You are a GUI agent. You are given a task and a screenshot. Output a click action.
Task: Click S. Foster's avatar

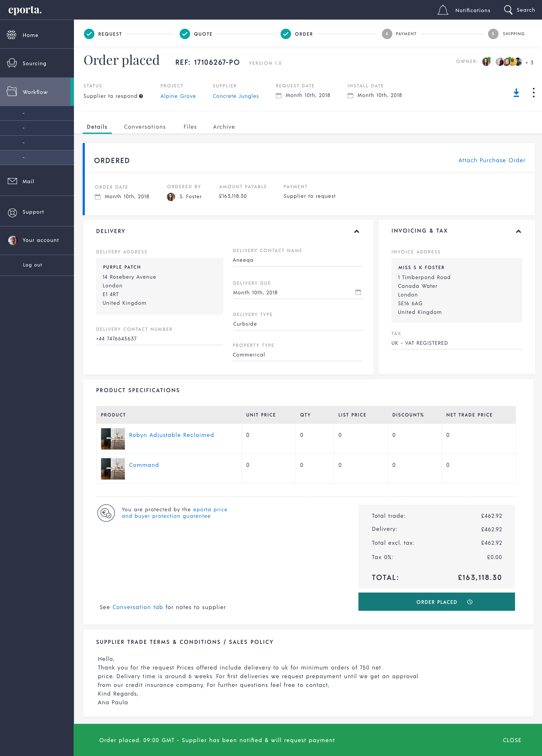point(171,197)
